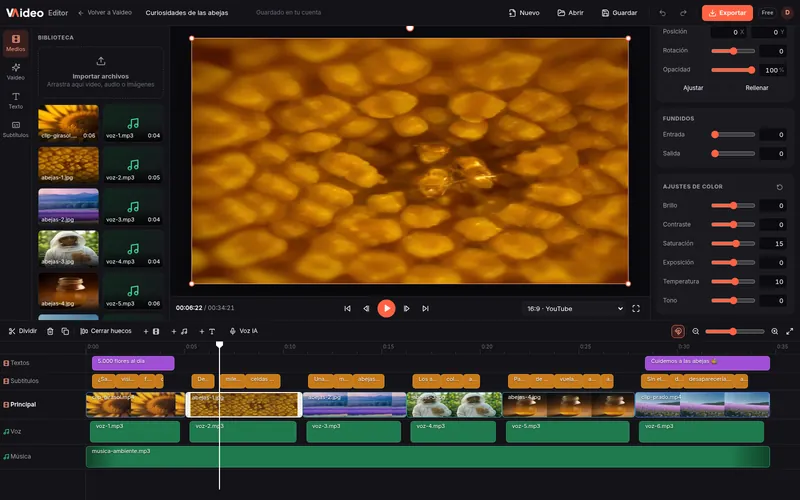Save the project with Guardar
The width and height of the screenshot is (800, 500).
(x=619, y=13)
